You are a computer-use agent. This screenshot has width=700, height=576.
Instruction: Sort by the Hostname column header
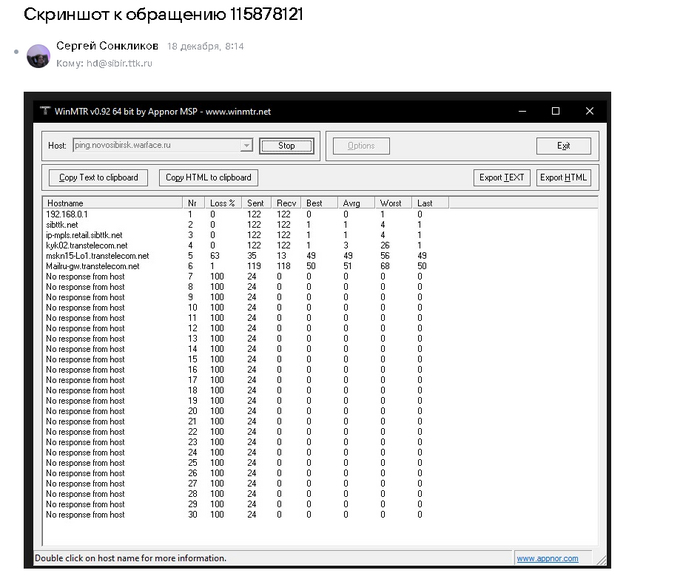tap(113, 203)
